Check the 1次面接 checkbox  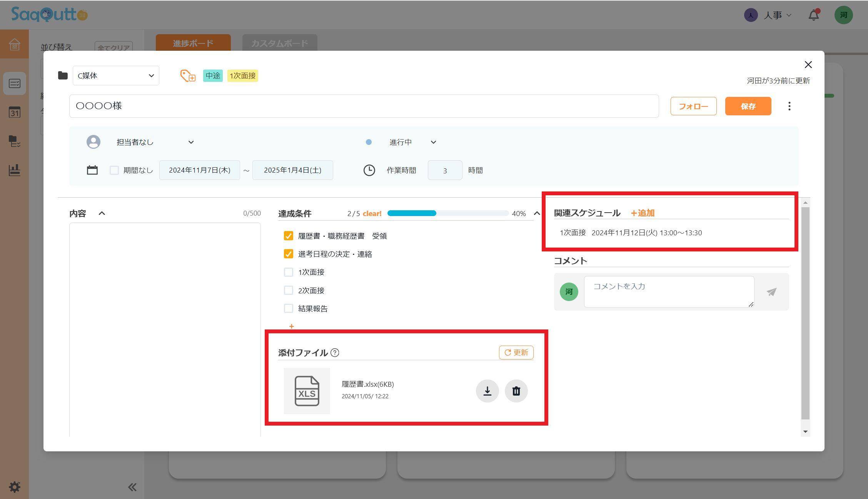pos(289,272)
